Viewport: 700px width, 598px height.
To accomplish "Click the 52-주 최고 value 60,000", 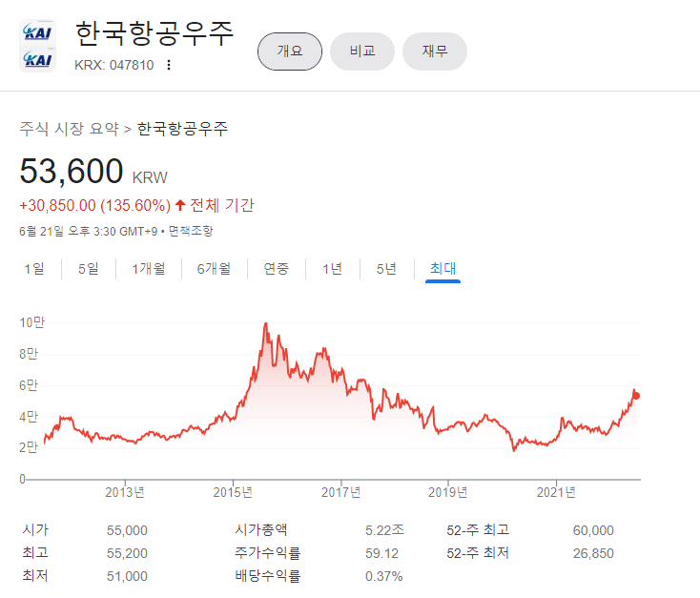I will [x=593, y=530].
